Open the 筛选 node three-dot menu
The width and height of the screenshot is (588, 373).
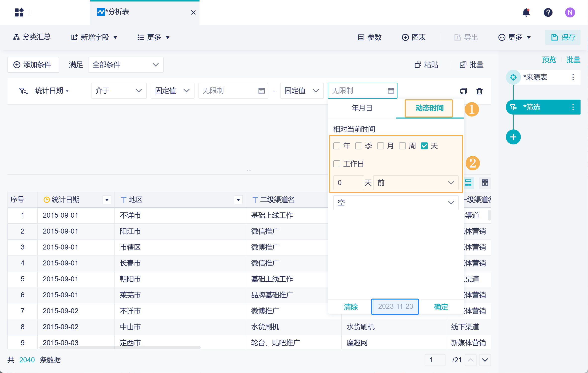[x=573, y=107]
